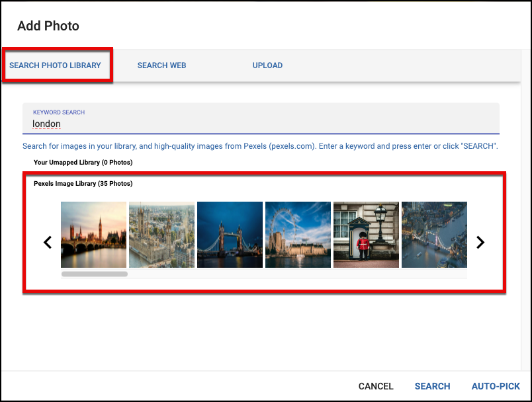The width and height of the screenshot is (532, 402).
Task: Click the Keyword Search input field
Action: pos(261,118)
